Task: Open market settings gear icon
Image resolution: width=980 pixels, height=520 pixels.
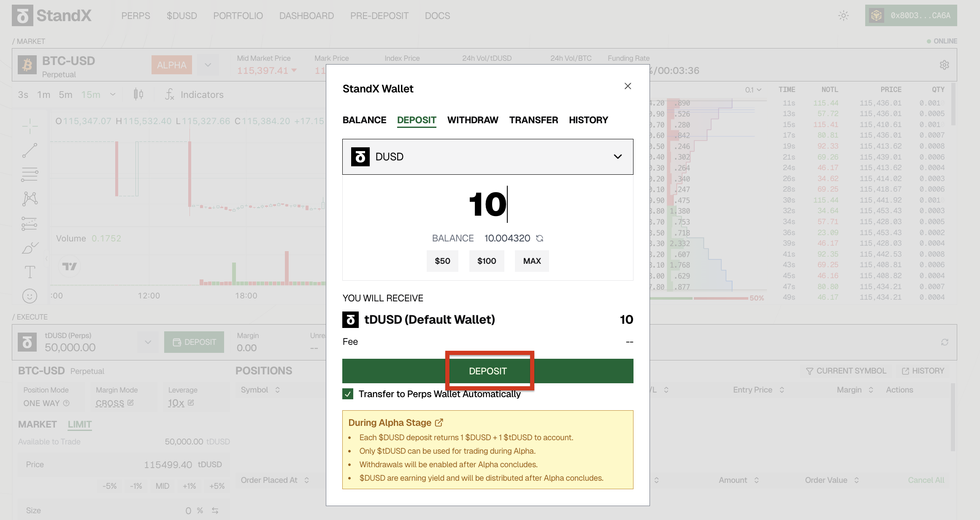Action: point(944,65)
